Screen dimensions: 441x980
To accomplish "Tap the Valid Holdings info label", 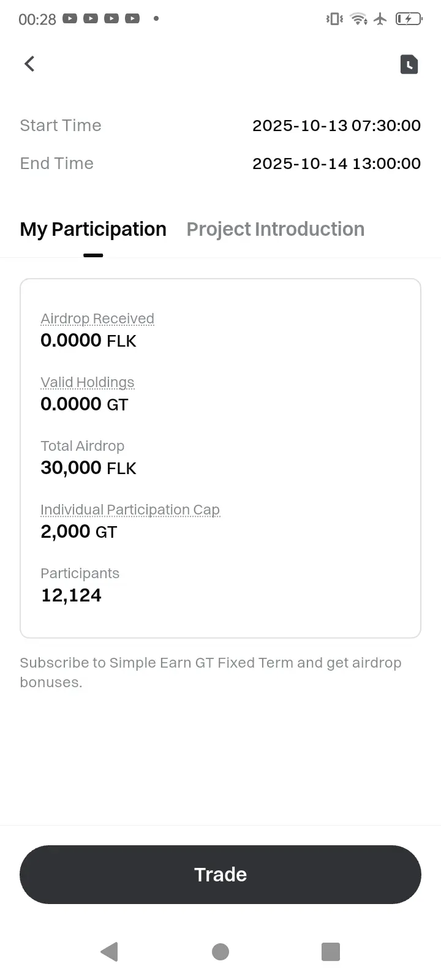I will tap(87, 382).
